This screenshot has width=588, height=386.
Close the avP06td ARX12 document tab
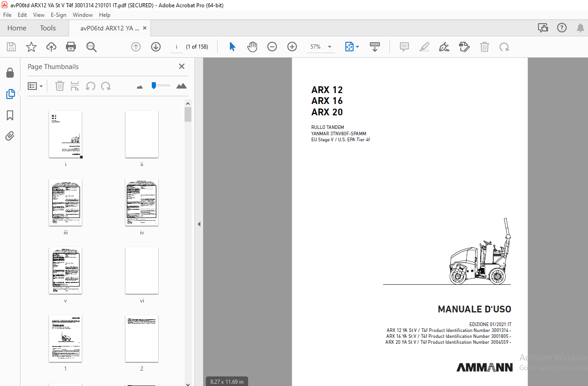point(145,28)
